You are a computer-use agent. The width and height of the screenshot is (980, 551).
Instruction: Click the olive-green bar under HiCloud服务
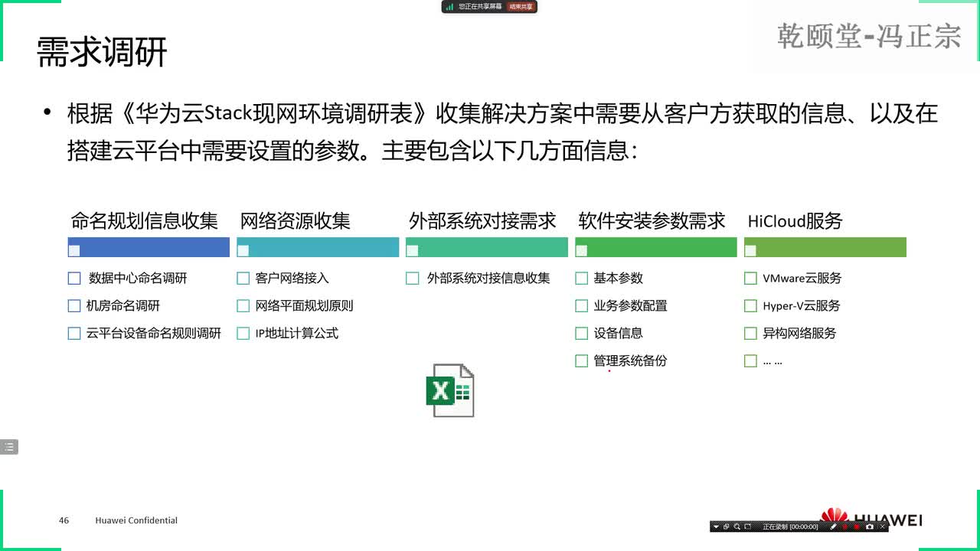(x=825, y=247)
